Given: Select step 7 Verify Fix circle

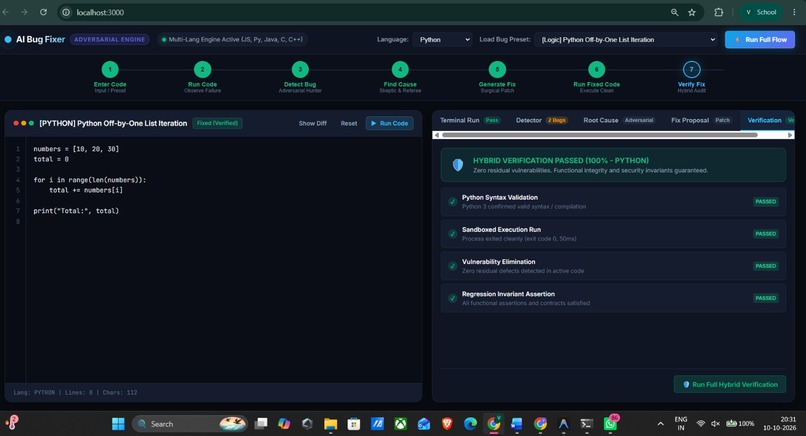Looking at the screenshot, I should pyautogui.click(x=691, y=69).
